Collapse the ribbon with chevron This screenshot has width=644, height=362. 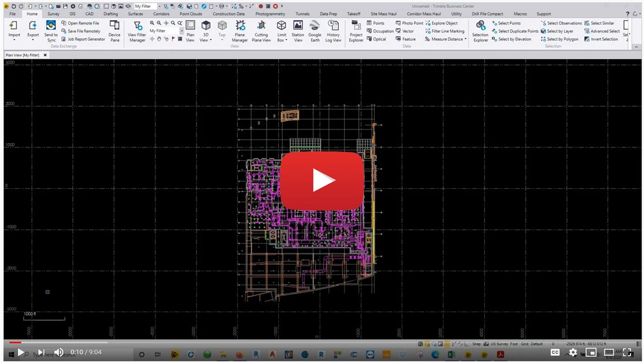636,47
